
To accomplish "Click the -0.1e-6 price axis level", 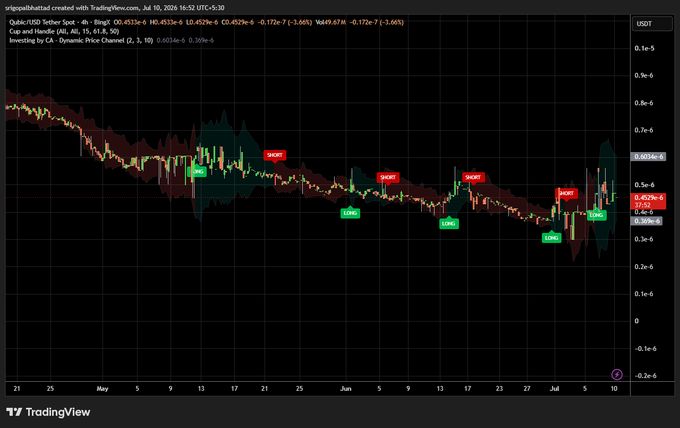I will pos(645,349).
